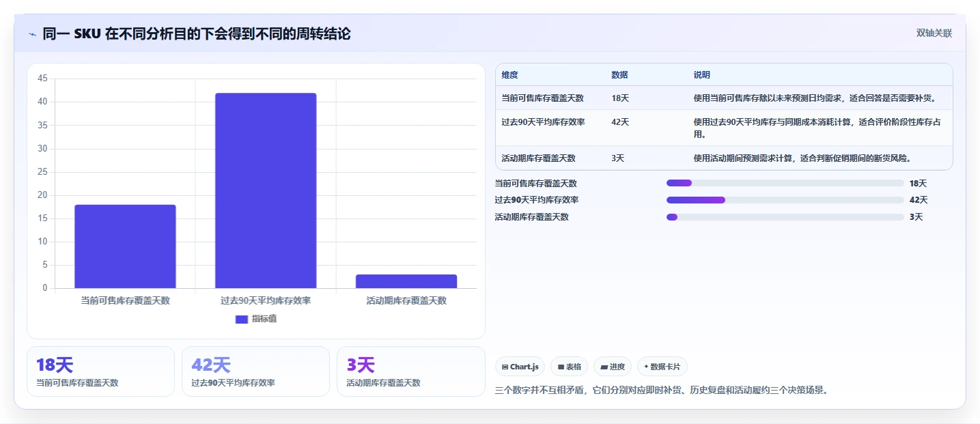Click the 3天 value in the table
The image size is (980, 424).
(618, 158)
